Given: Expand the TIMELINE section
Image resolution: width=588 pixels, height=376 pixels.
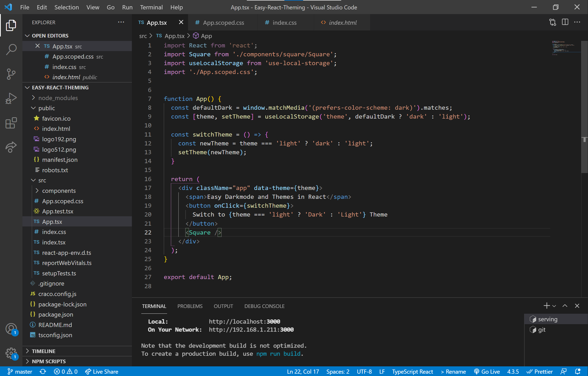Looking at the screenshot, I should tap(44, 351).
